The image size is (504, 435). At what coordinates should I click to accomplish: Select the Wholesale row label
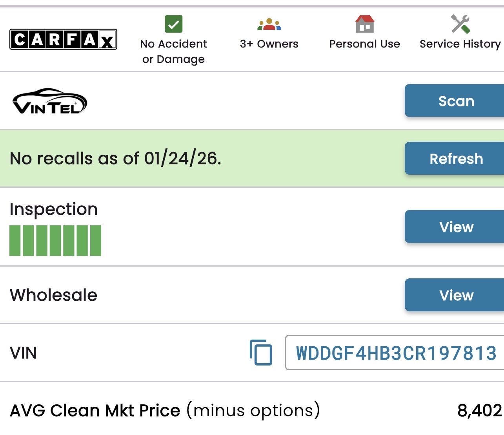[53, 295]
